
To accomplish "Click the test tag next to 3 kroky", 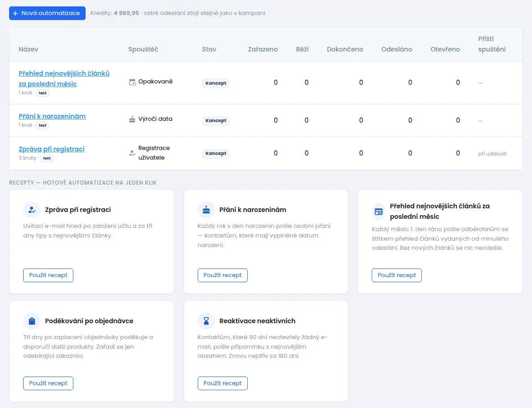I will pos(47,158).
